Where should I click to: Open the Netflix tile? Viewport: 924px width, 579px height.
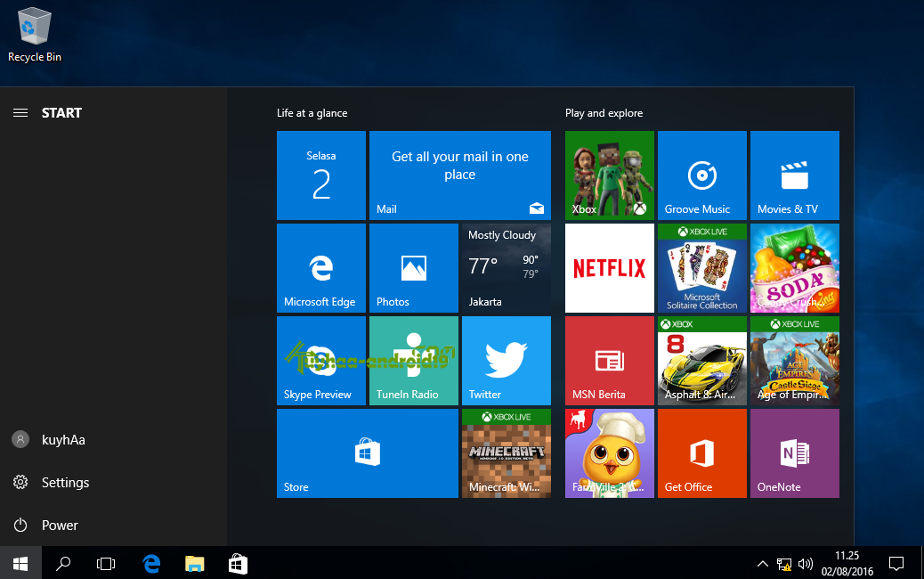(609, 268)
